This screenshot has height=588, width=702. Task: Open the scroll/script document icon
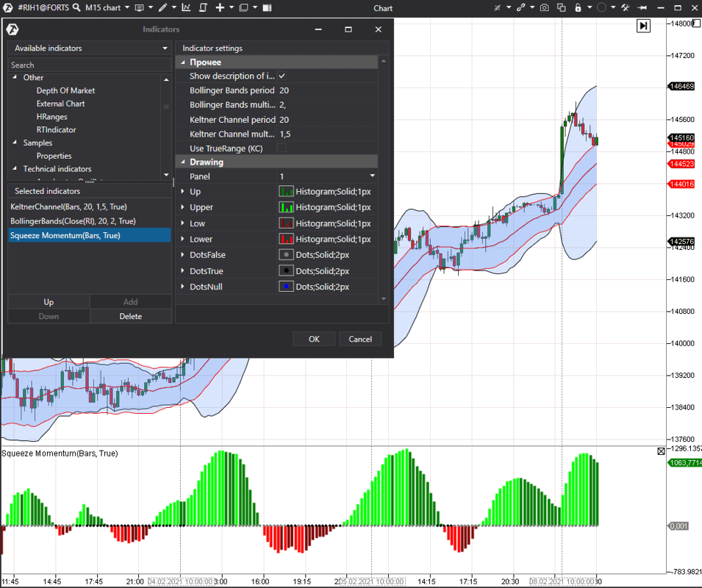[x=203, y=7]
